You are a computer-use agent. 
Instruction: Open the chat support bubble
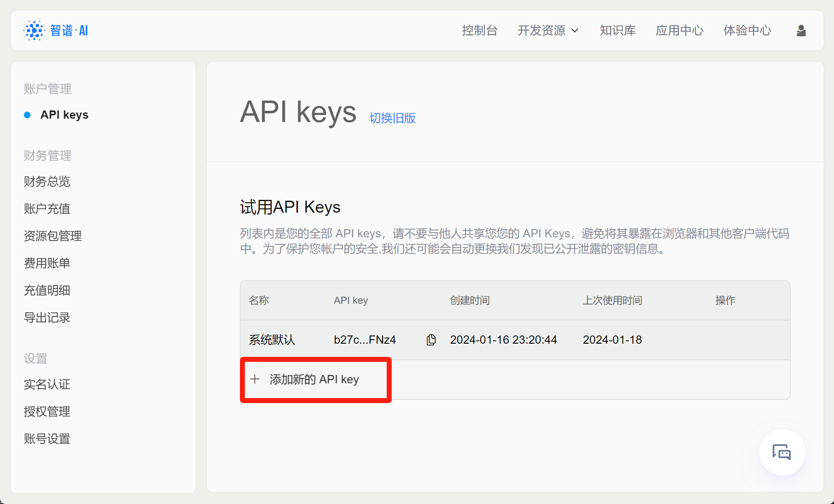click(x=782, y=452)
